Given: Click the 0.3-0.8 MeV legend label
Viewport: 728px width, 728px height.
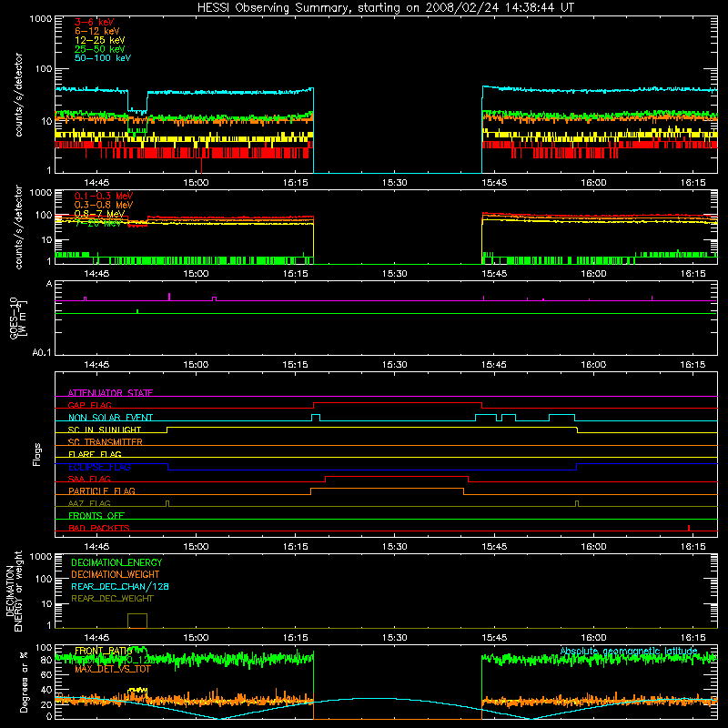Looking at the screenshot, I should pyautogui.click(x=104, y=205).
